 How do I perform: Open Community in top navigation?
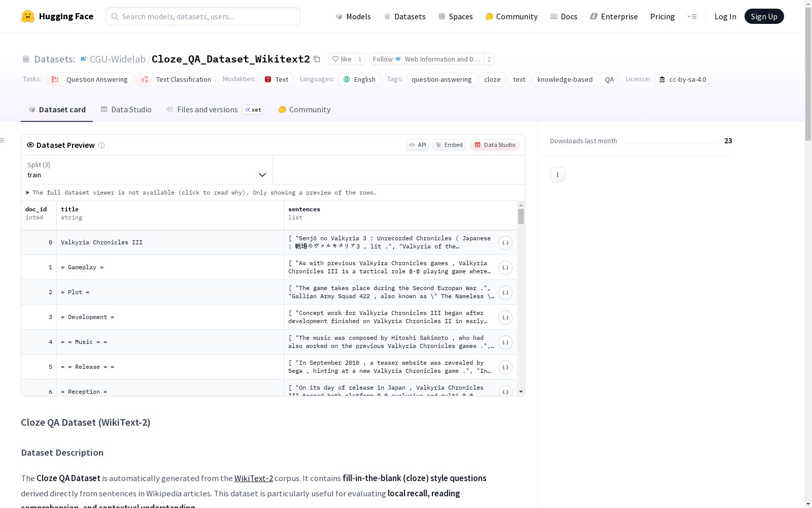[x=512, y=16]
